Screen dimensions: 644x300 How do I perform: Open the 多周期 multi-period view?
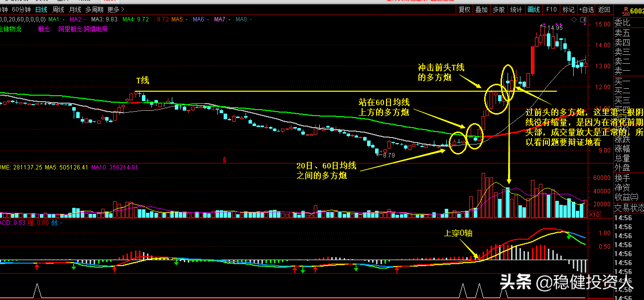(95, 9)
